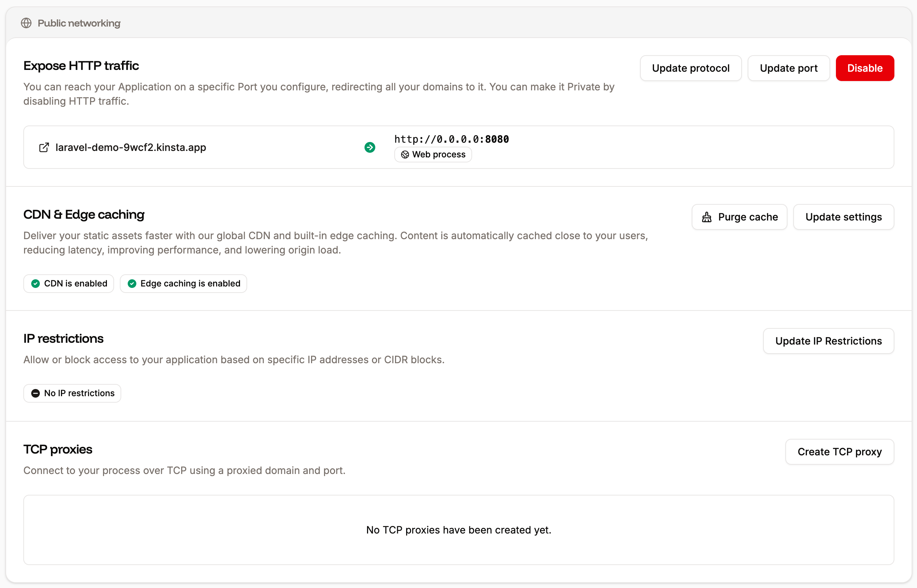
Task: Create a new TCP proxy
Action: coord(840,452)
